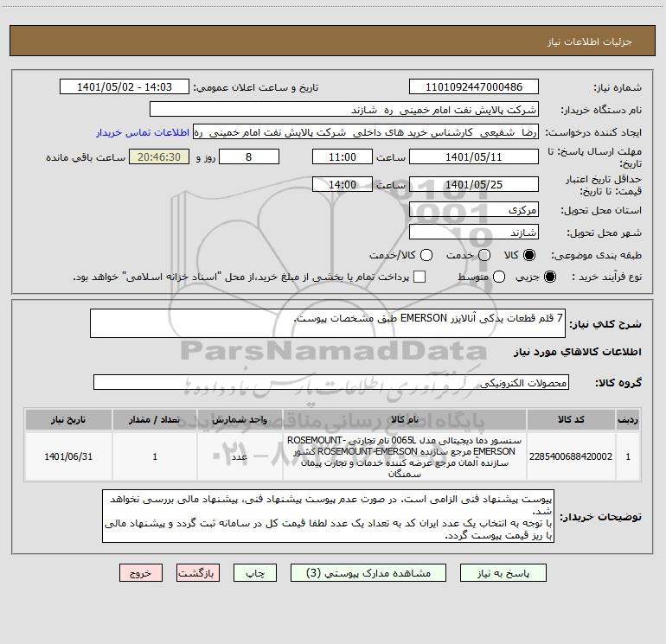Screen dimensions: 666x644
Task: Click buyer organization name field
Action: [x=344, y=109]
